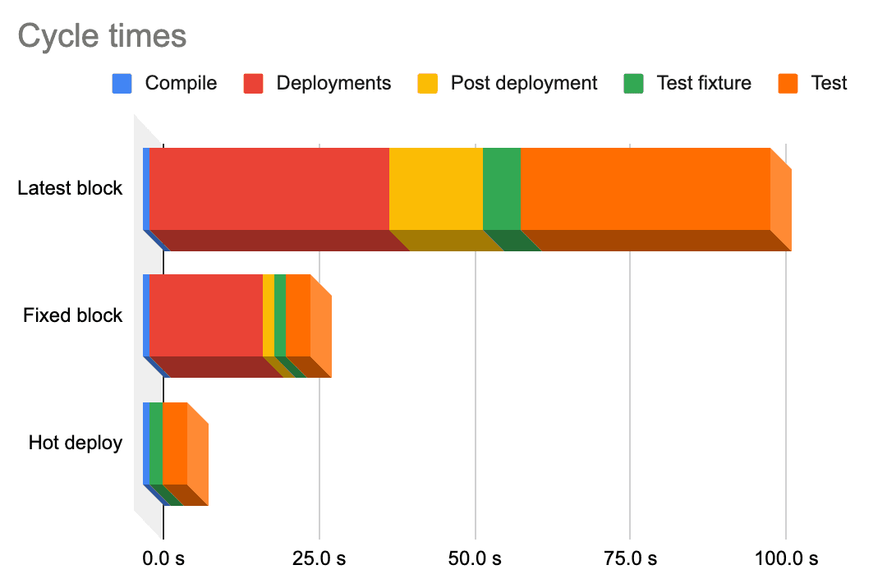
Task: Click the "Post deployment" legend text
Action: coord(524,83)
